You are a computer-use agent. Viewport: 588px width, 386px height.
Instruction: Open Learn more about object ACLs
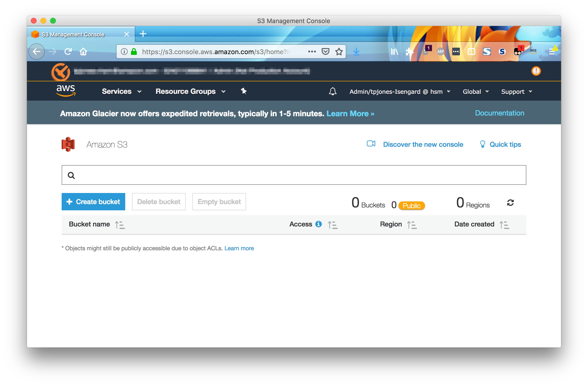[239, 248]
